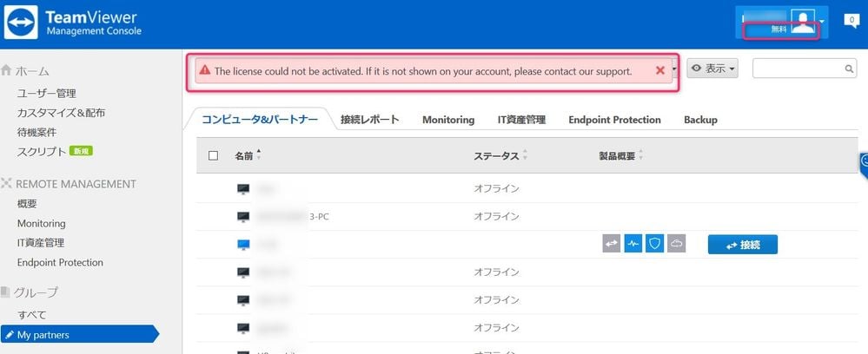Viewport: 868px width, 354px height.
Task: Open the chat notifications bubble
Action: 851,21
